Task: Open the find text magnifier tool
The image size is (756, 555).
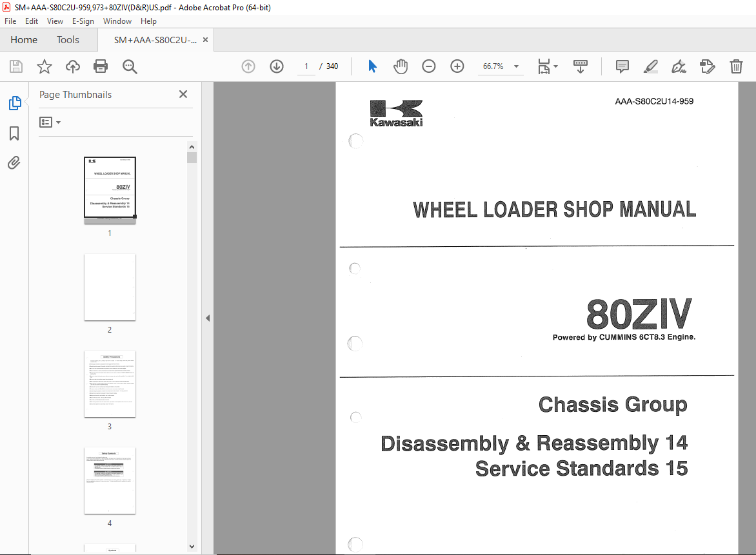Action: tap(130, 66)
